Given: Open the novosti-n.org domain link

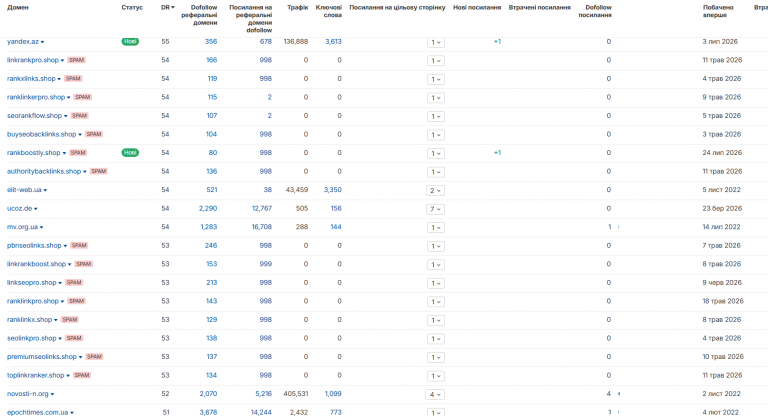Looking at the screenshot, I should [28, 394].
